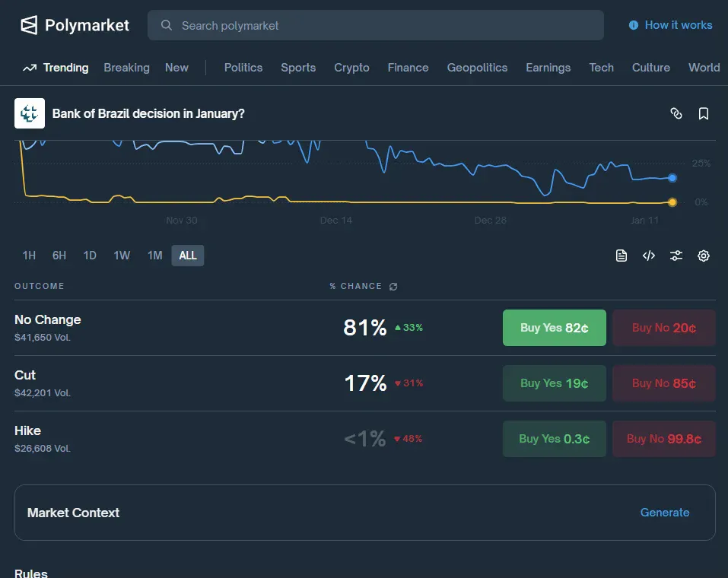Select the 1D time range
Image resolution: width=728 pixels, height=578 pixels.
point(90,256)
